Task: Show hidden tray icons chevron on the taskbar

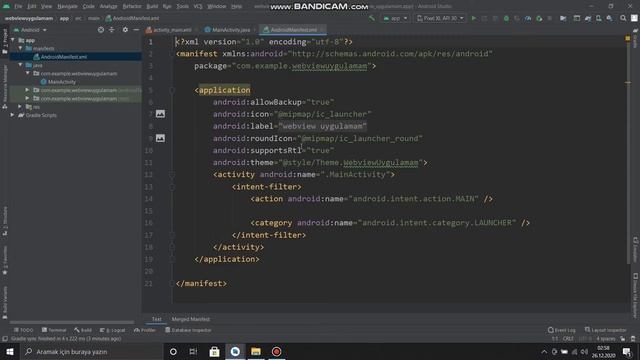Action: coord(544,351)
